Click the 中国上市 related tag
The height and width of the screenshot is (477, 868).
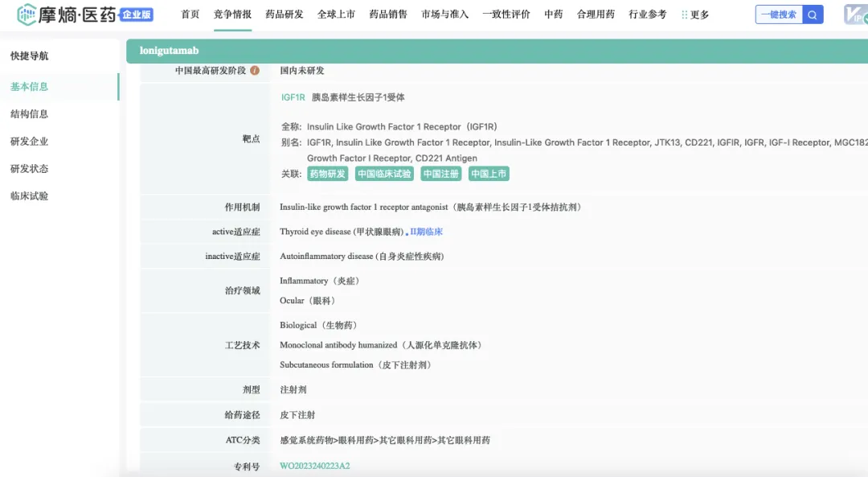click(x=489, y=174)
